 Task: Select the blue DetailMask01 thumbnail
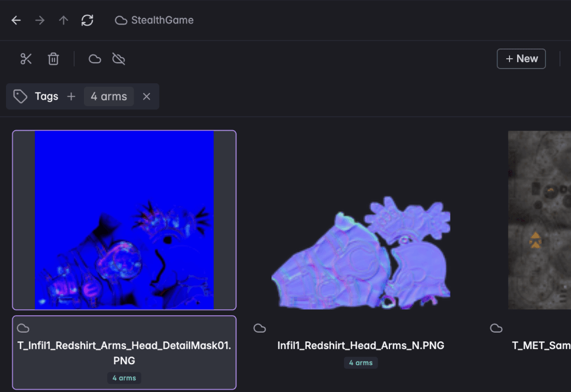124,220
